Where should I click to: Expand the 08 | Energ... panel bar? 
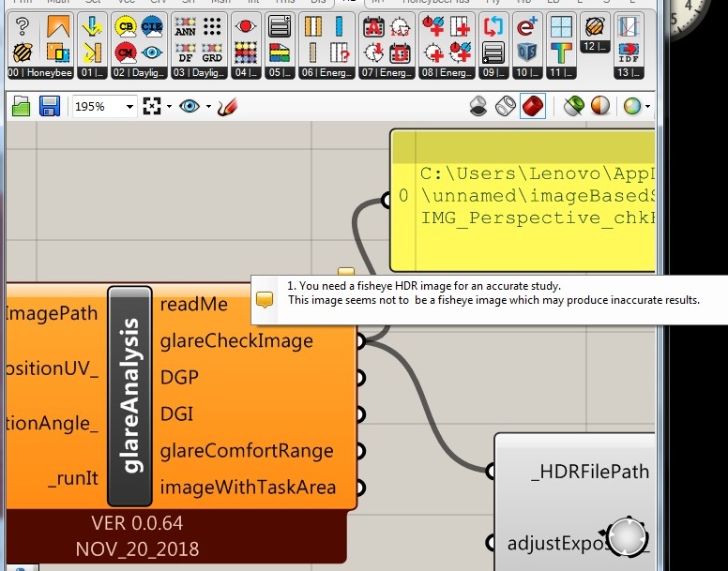pyautogui.click(x=447, y=73)
